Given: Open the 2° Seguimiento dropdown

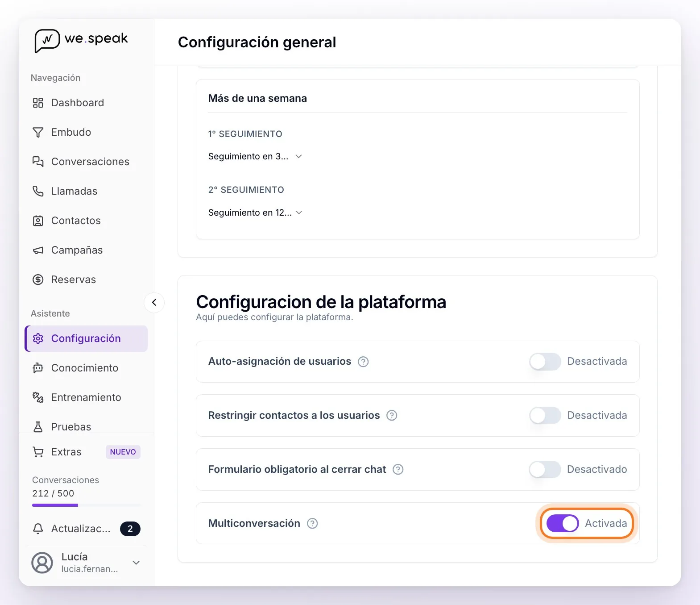Looking at the screenshot, I should point(255,213).
